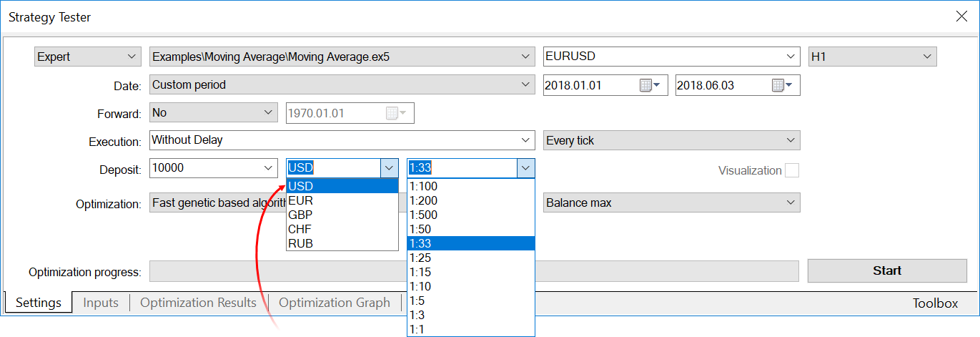
Task: Switch to the Inputs tab
Action: [x=101, y=303]
